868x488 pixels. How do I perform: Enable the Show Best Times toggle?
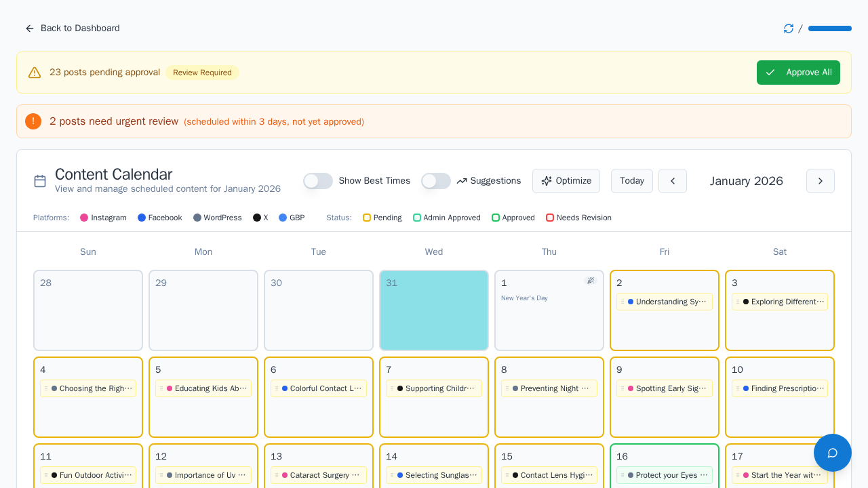point(318,181)
